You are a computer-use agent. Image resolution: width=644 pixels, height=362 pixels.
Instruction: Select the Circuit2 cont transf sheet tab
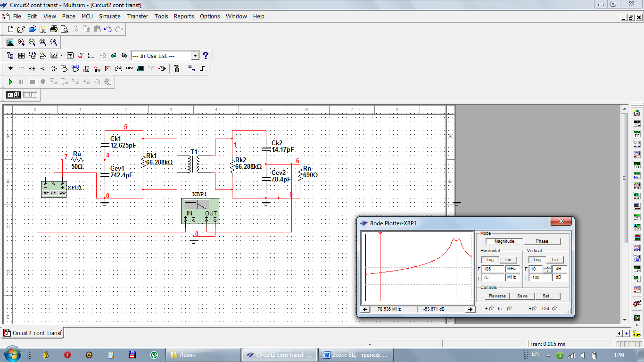tap(33, 333)
